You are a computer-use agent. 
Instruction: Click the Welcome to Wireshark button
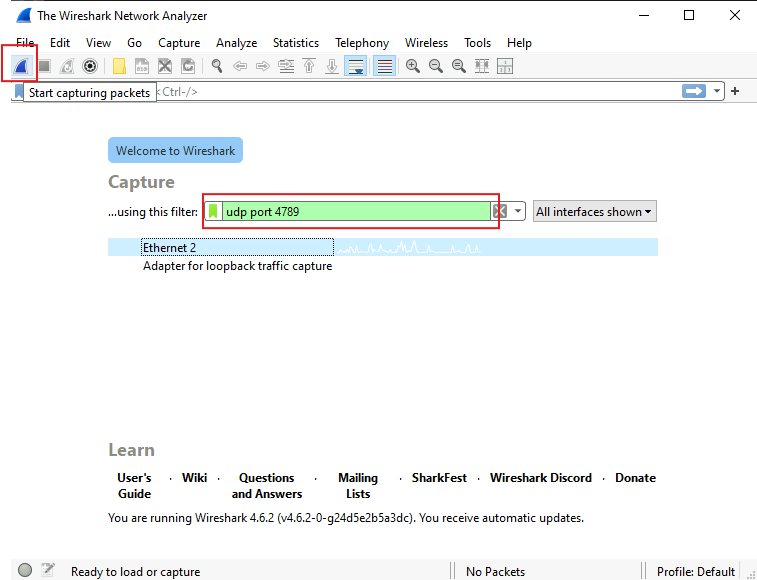tap(175, 150)
